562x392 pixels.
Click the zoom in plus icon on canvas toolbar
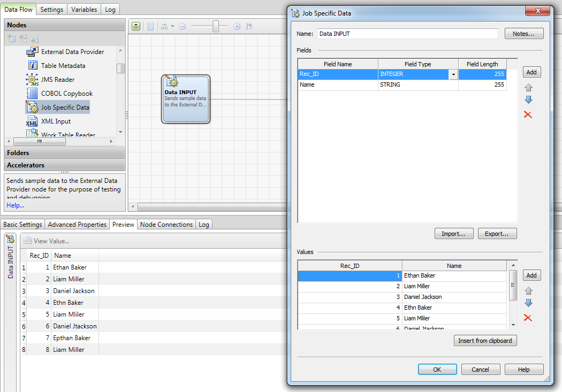[237, 26]
